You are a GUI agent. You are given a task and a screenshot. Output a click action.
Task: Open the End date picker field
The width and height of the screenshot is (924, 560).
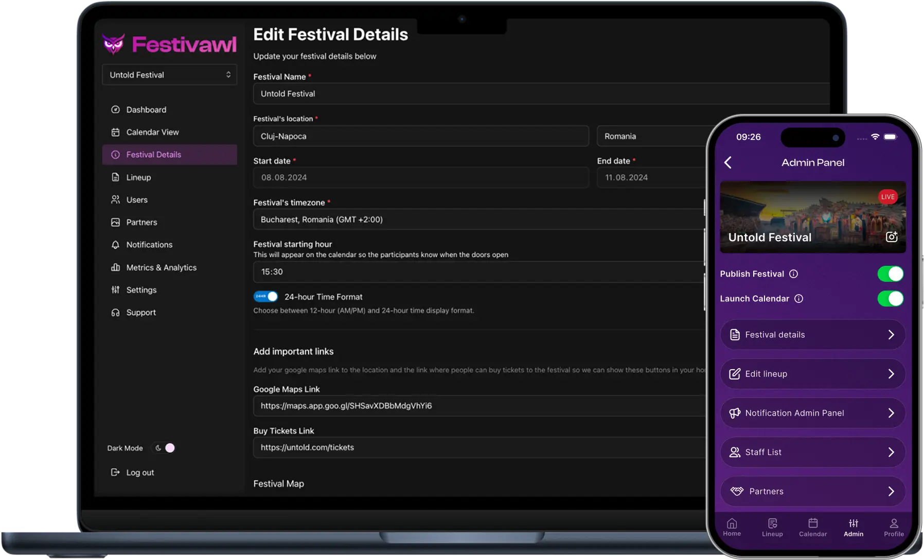point(651,177)
